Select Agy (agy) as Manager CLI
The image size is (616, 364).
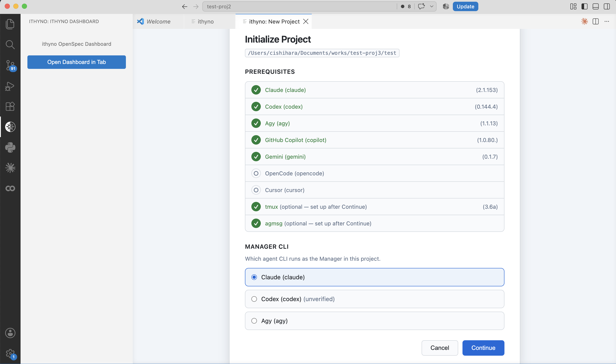click(x=374, y=321)
